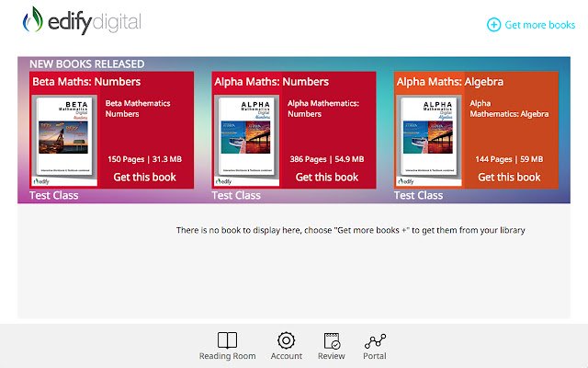Click the 'Beta Maths: Numbers' card title
Viewport: 588px width, 368px height.
(x=86, y=82)
